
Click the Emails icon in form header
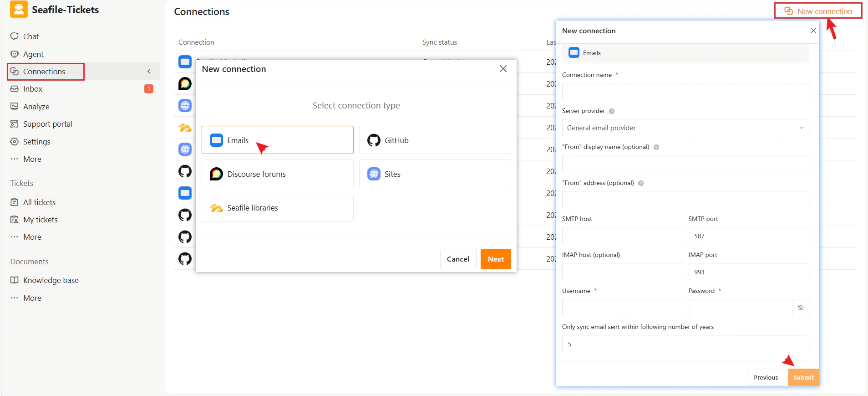[574, 53]
